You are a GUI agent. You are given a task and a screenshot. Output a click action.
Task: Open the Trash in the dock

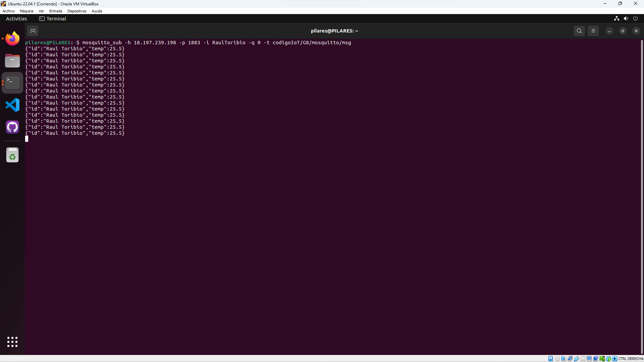[12, 155]
